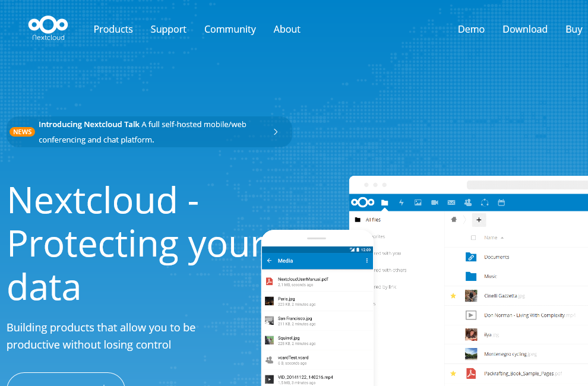Click the Shared with you sidebar entry

[387, 253]
